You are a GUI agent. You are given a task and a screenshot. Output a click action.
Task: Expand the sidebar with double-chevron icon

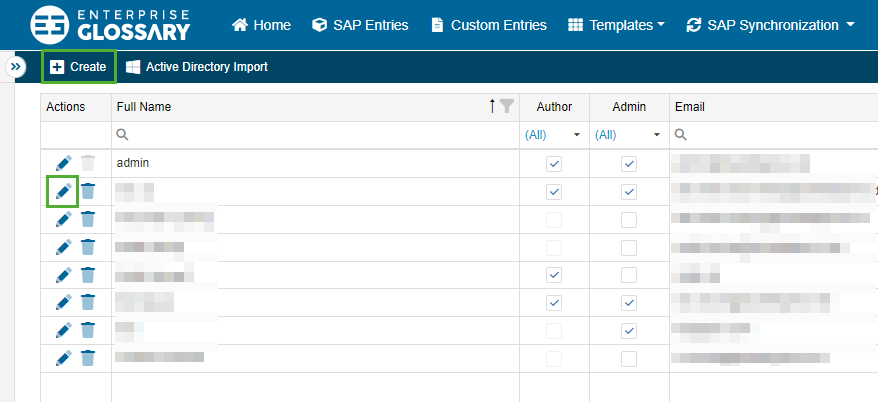click(x=16, y=67)
